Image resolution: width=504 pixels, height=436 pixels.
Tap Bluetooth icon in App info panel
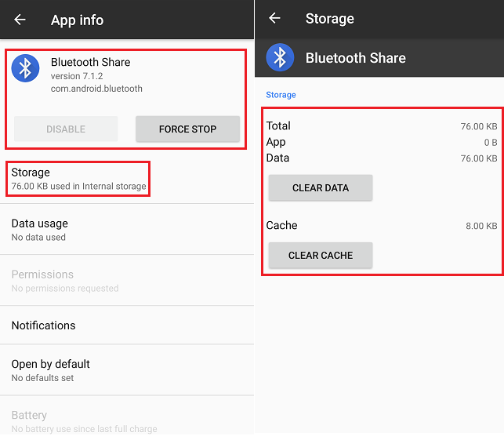pyautogui.click(x=25, y=68)
